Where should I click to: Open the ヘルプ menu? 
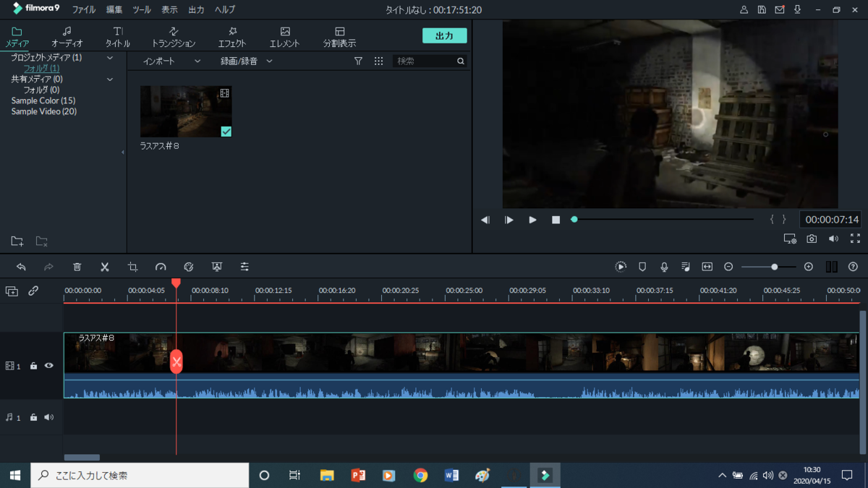coord(224,10)
